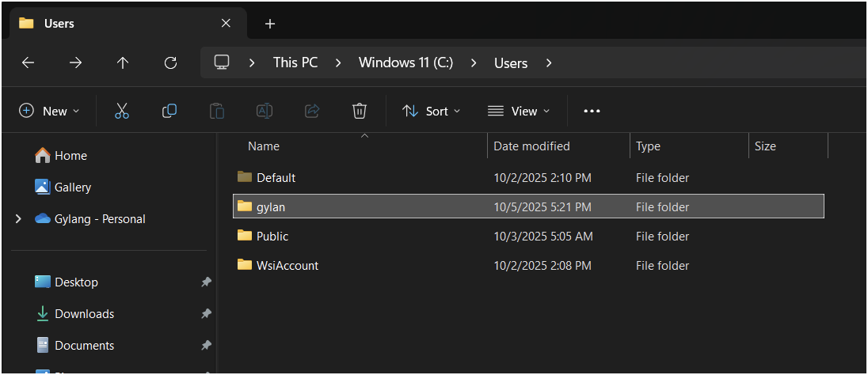This screenshot has width=868, height=375.
Task: Click This PC in the address bar
Action: click(x=295, y=62)
